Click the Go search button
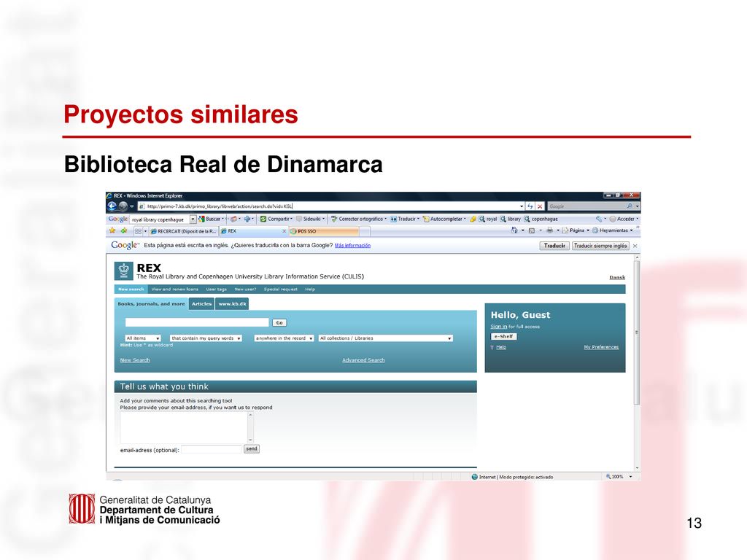Viewport: 747px width, 560px height. [279, 322]
